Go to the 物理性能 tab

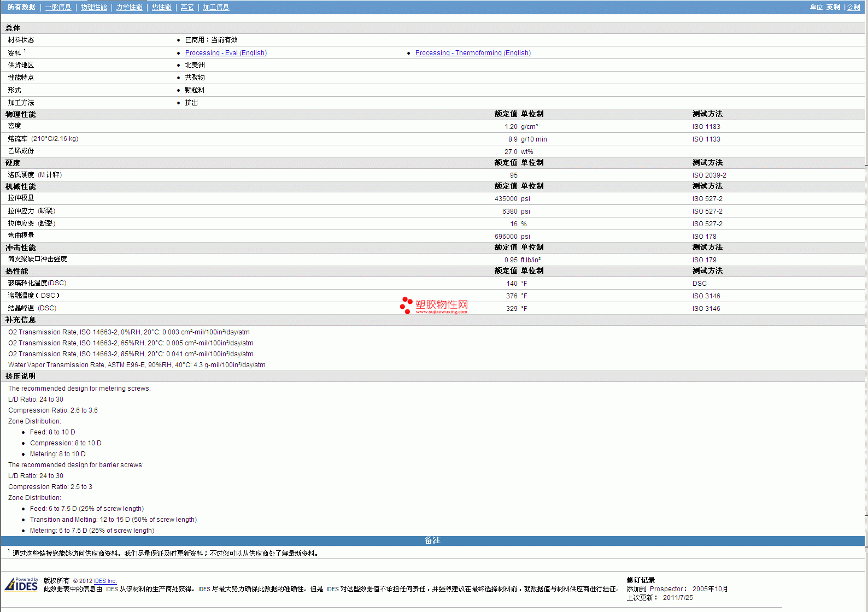pos(93,7)
